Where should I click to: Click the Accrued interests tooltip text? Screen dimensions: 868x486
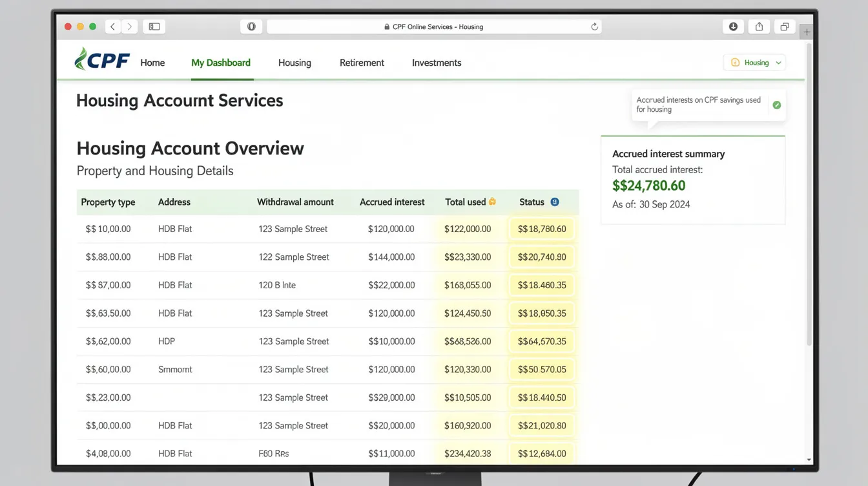[x=699, y=105]
